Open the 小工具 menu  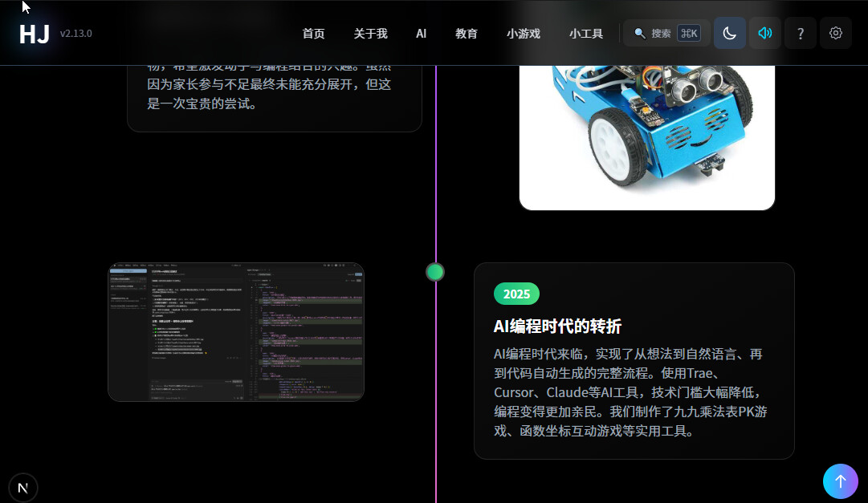(585, 34)
